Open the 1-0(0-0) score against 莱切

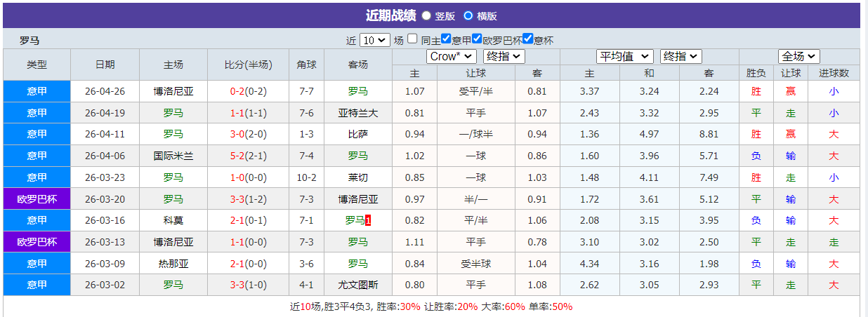(x=248, y=177)
